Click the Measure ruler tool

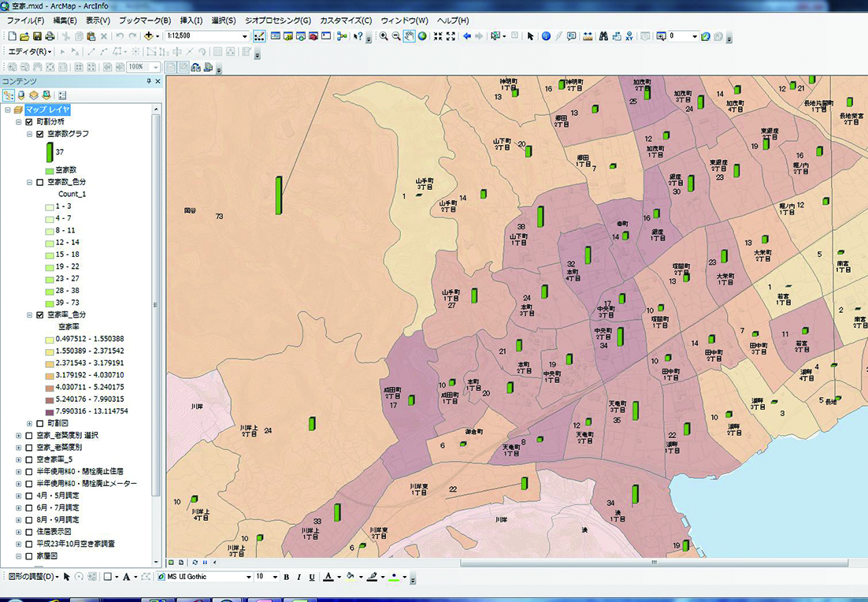(588, 36)
